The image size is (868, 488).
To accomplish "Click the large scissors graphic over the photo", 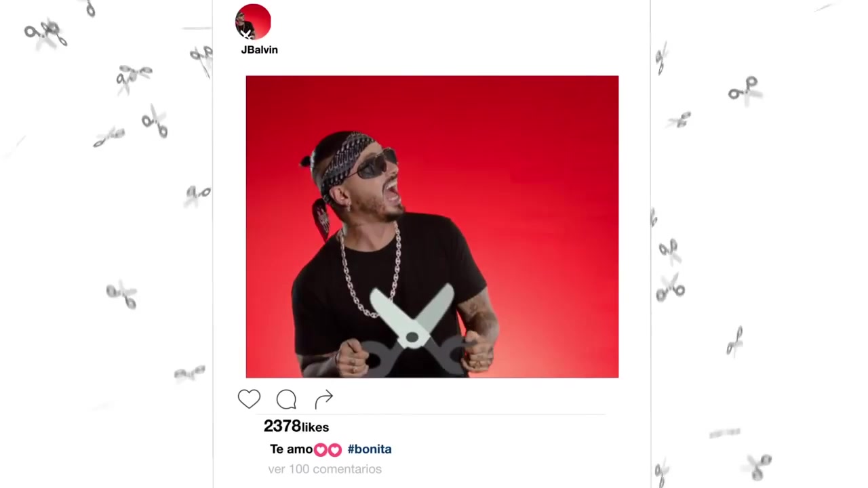I will [413, 330].
